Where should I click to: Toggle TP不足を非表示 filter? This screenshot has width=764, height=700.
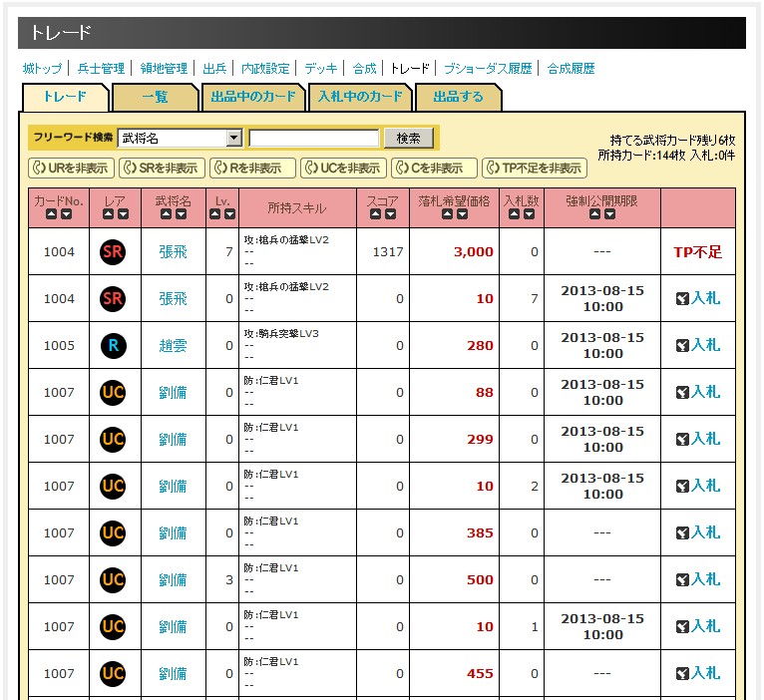(535, 169)
